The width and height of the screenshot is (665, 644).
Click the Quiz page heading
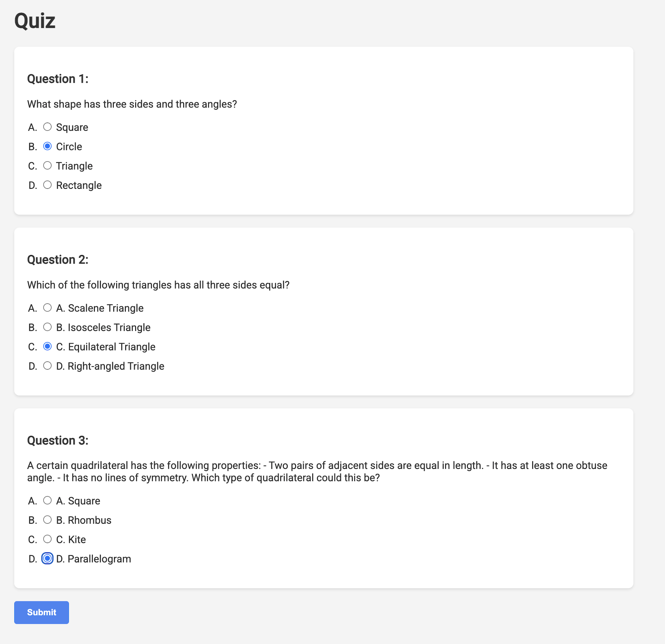[x=35, y=21]
